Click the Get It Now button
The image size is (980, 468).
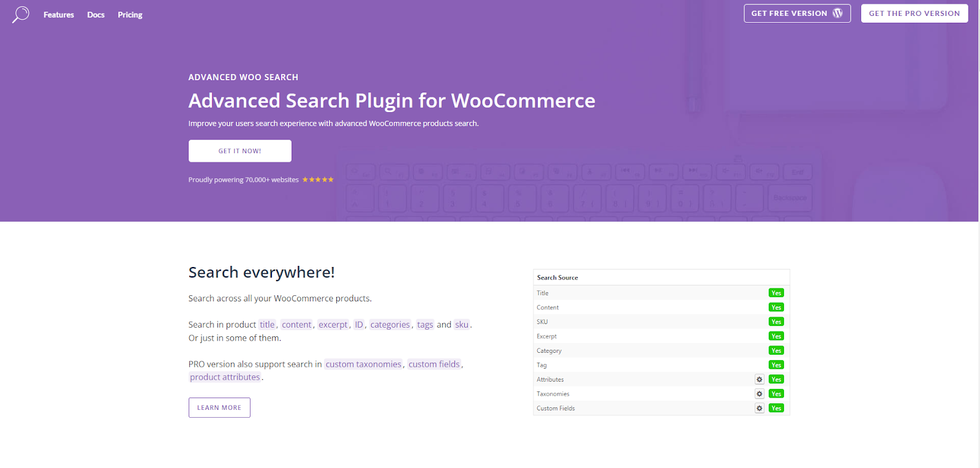click(x=240, y=151)
